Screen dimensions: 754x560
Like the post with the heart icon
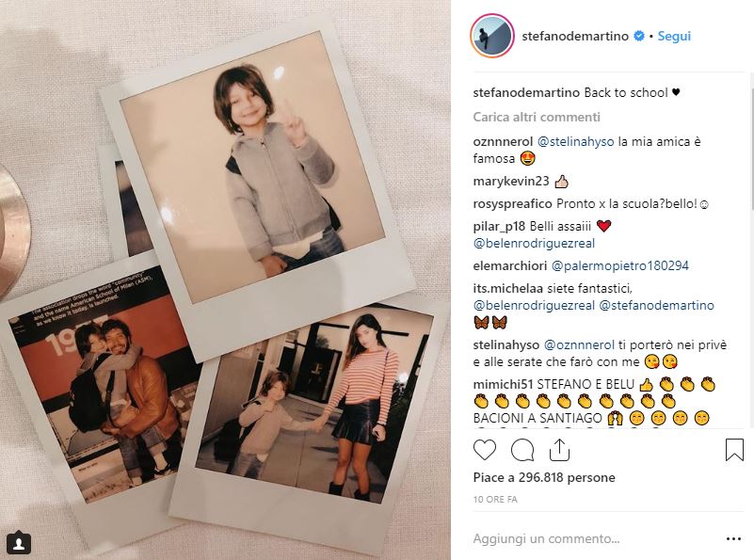485,450
